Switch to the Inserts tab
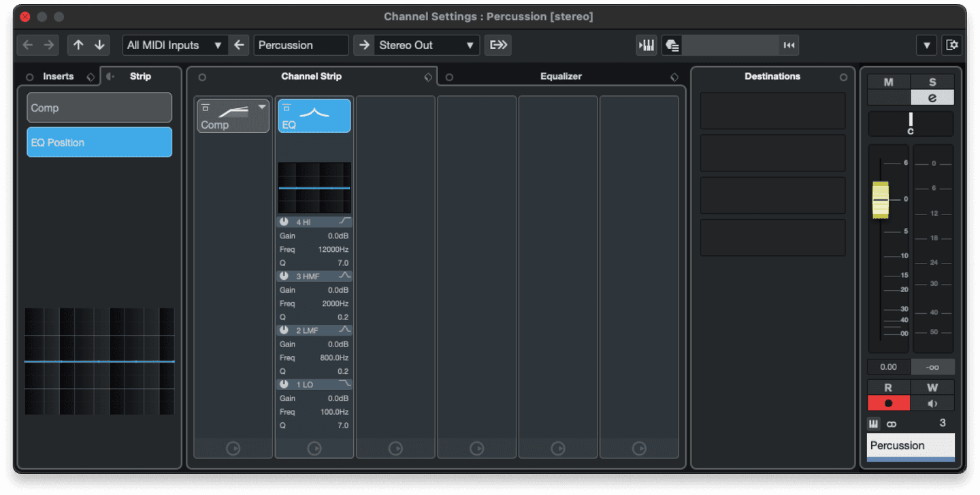This screenshot has width=980, height=495. 59,76
